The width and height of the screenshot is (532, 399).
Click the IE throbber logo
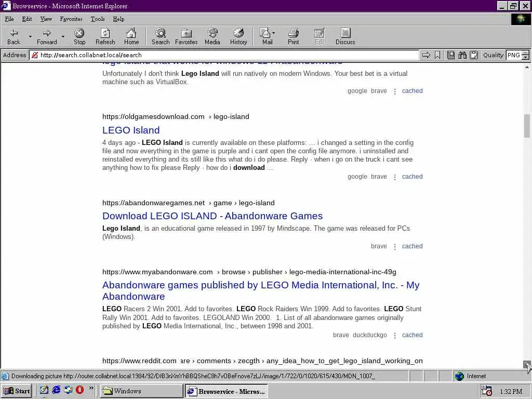coord(521,19)
